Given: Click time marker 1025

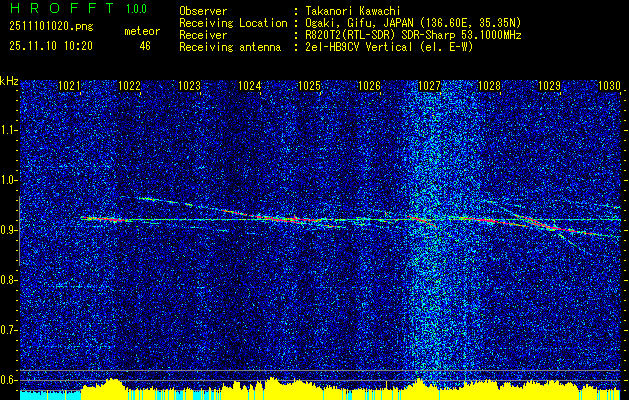Looking at the screenshot, I should click(309, 85).
